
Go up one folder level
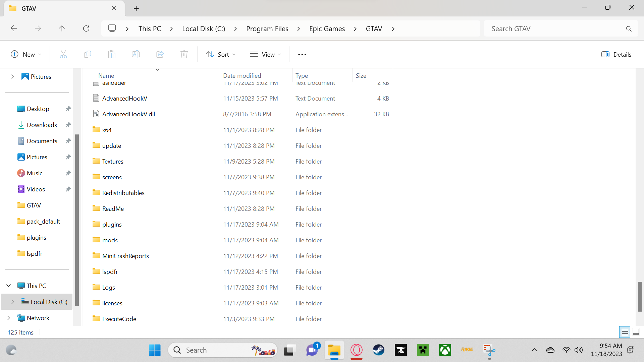tap(62, 28)
